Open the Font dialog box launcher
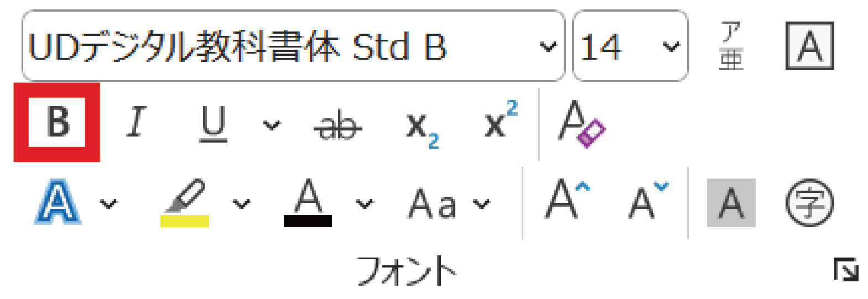The image size is (868, 299). (x=846, y=270)
